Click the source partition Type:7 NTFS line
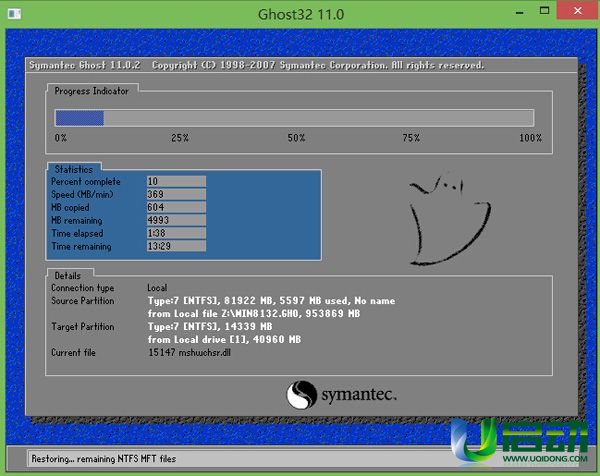600x476 pixels. (x=271, y=301)
